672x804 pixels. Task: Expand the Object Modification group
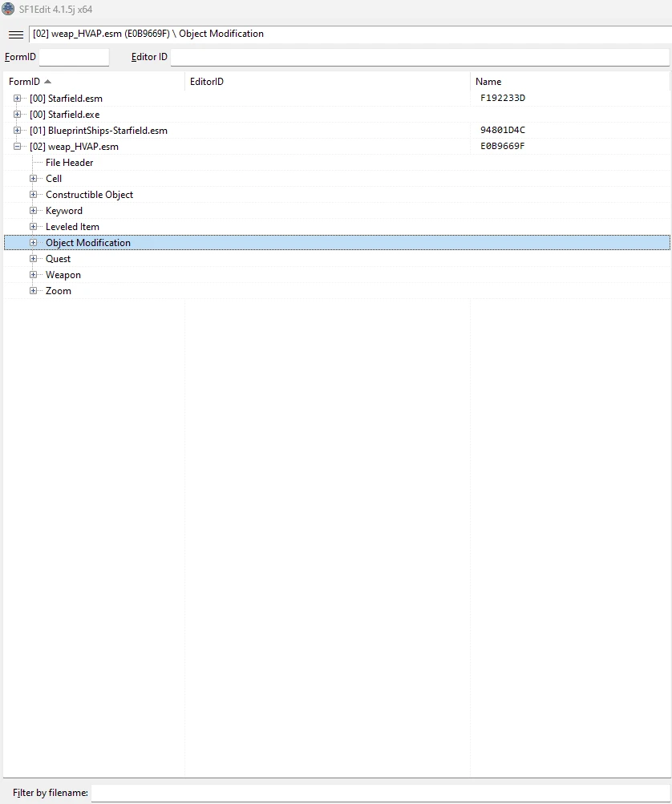point(34,243)
